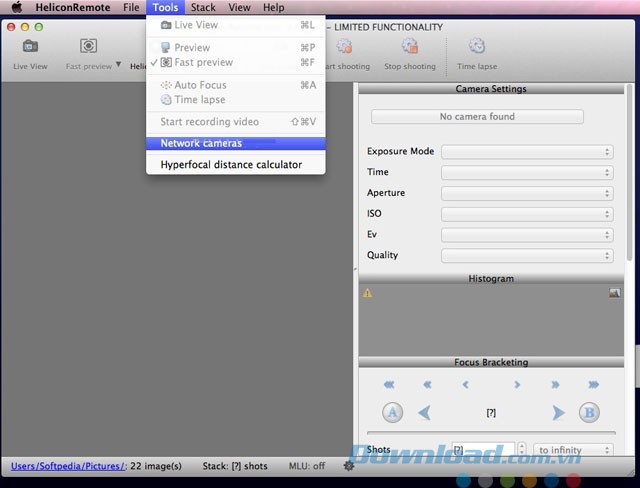The height and width of the screenshot is (488, 640).
Task: Click the No camera found button
Action: coord(477,117)
